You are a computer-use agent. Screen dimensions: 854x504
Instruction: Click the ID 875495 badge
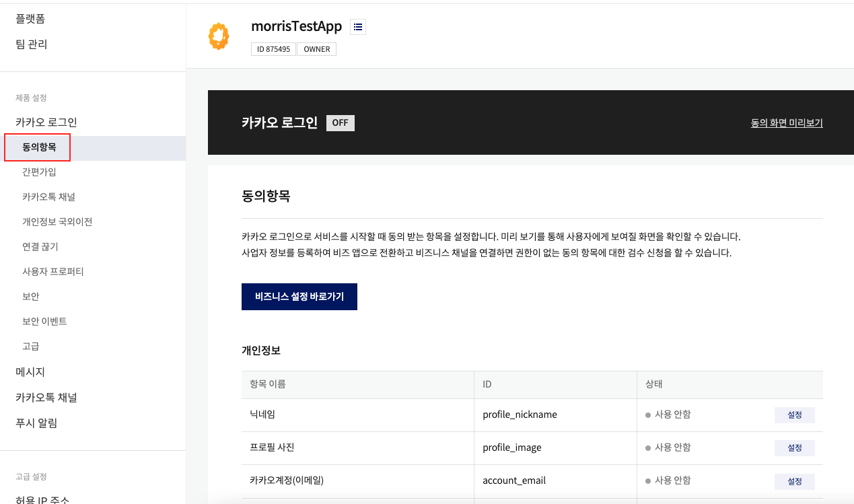pos(273,48)
